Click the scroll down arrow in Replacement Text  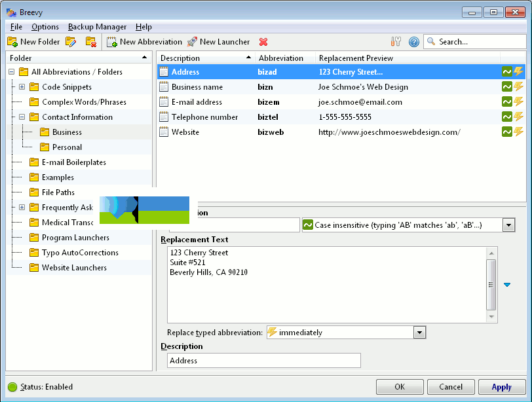click(x=491, y=317)
